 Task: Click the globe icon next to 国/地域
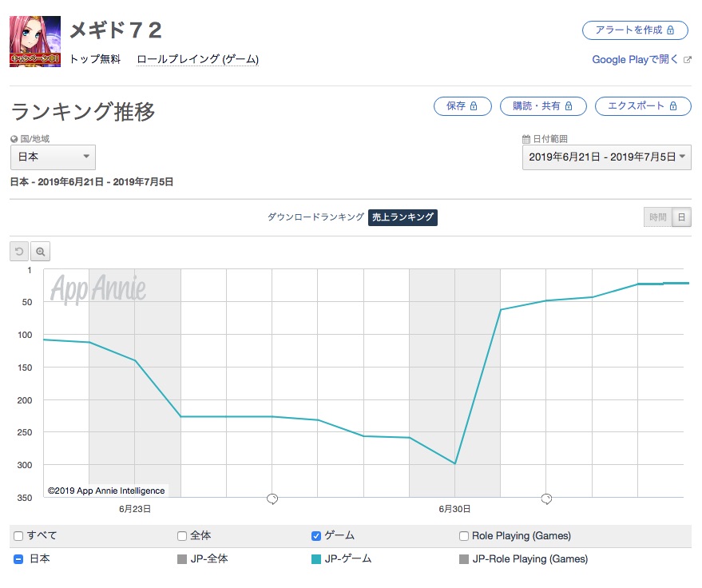(14, 139)
